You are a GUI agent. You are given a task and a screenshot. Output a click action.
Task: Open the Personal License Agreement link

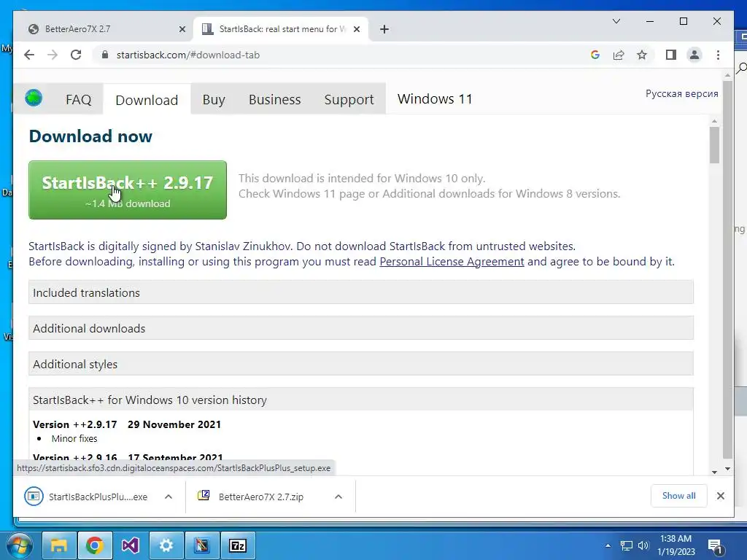point(452,262)
